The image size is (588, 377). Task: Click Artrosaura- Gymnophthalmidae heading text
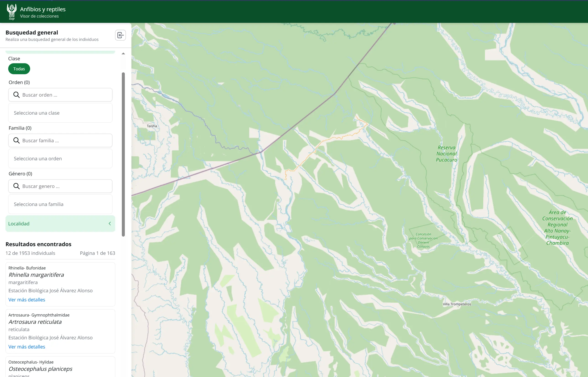pyautogui.click(x=39, y=315)
